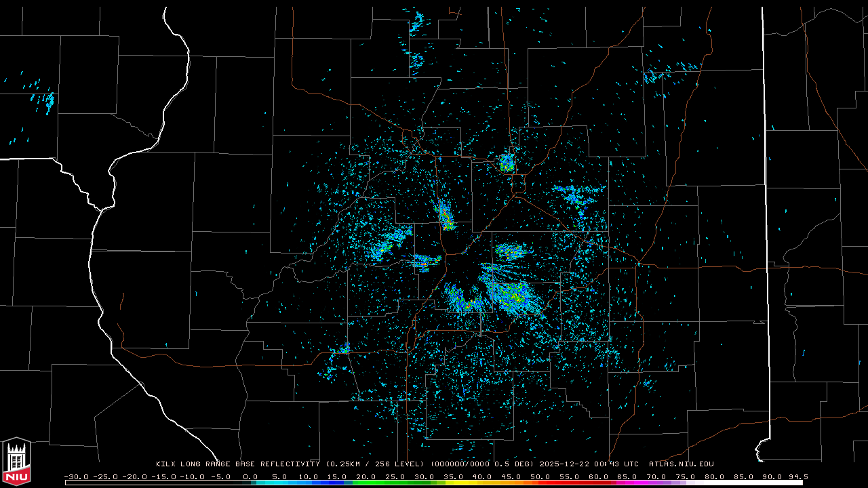Click the elongated echo northwest of radar center
This screenshot has height=488, width=868.
(446, 216)
